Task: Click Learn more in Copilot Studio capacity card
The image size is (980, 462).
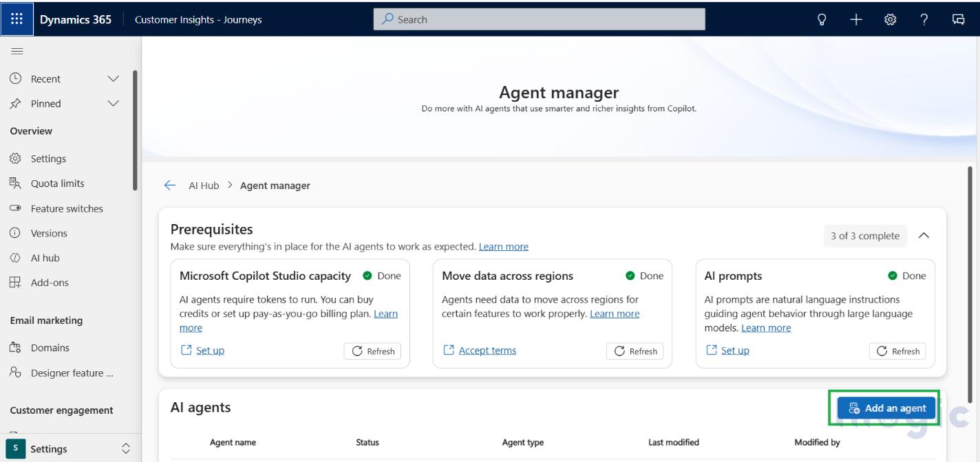Action: (x=385, y=313)
